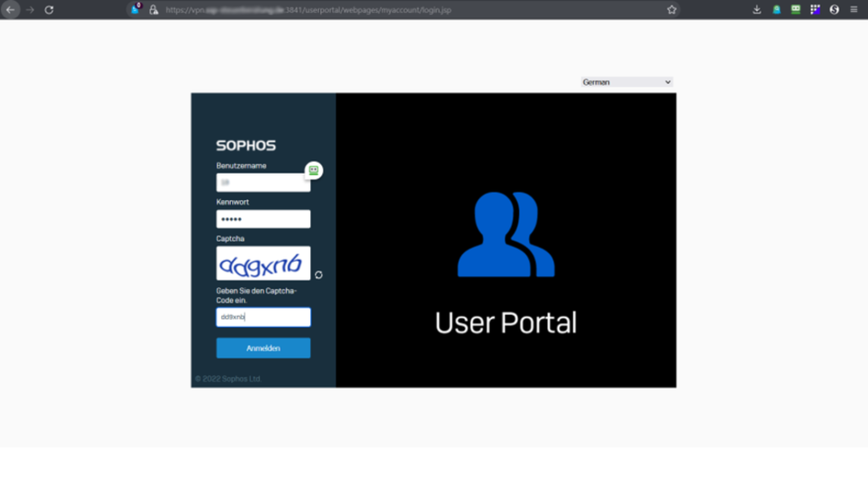Click the "User Portal" heading text

click(505, 323)
